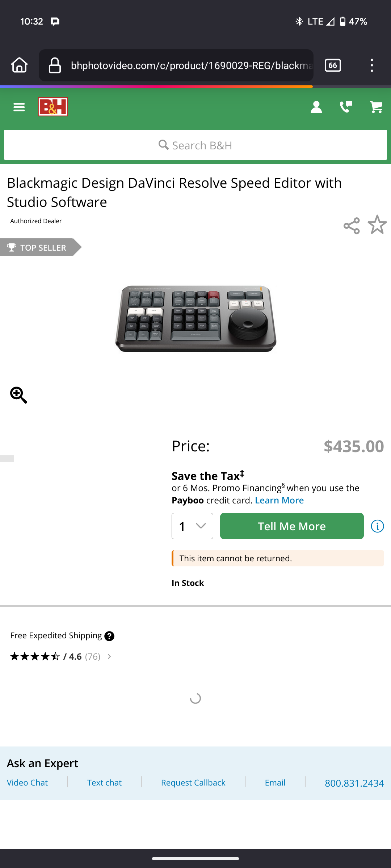This screenshot has height=868, width=391.
Task: Open the quantity selector dropdown
Action: tap(192, 526)
